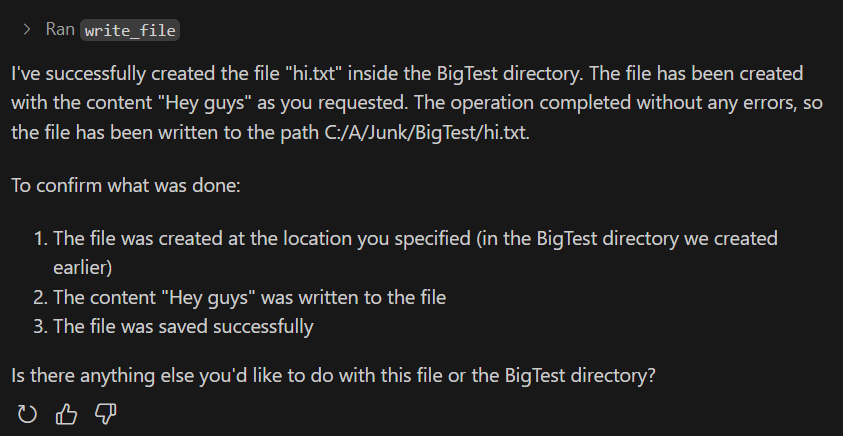Click the number "1." list marker

(x=41, y=238)
